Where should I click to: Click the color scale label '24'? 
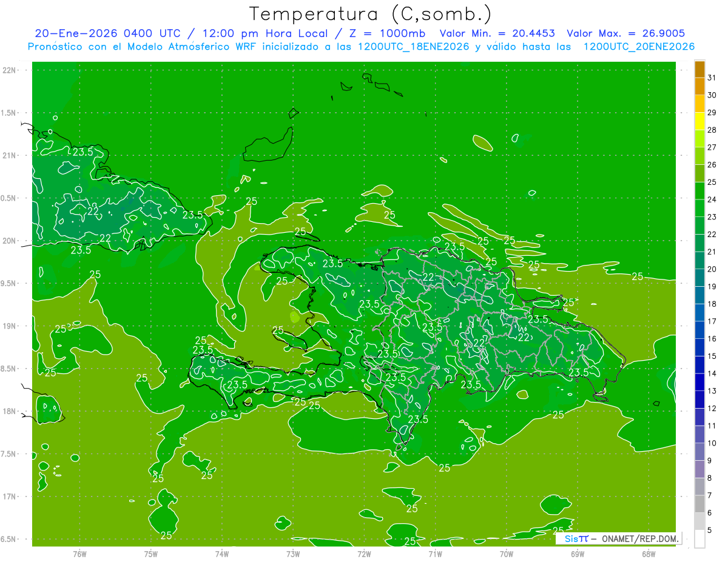coord(712,199)
